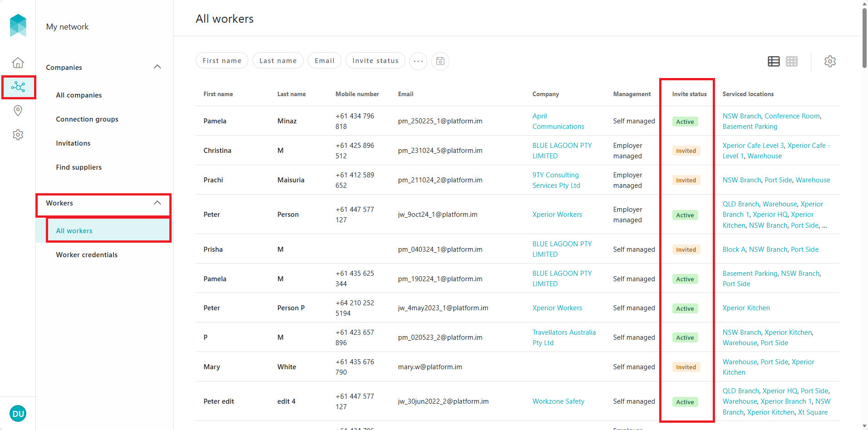Go to Worker credentials
Image resolution: width=868 pixels, height=430 pixels.
click(87, 255)
